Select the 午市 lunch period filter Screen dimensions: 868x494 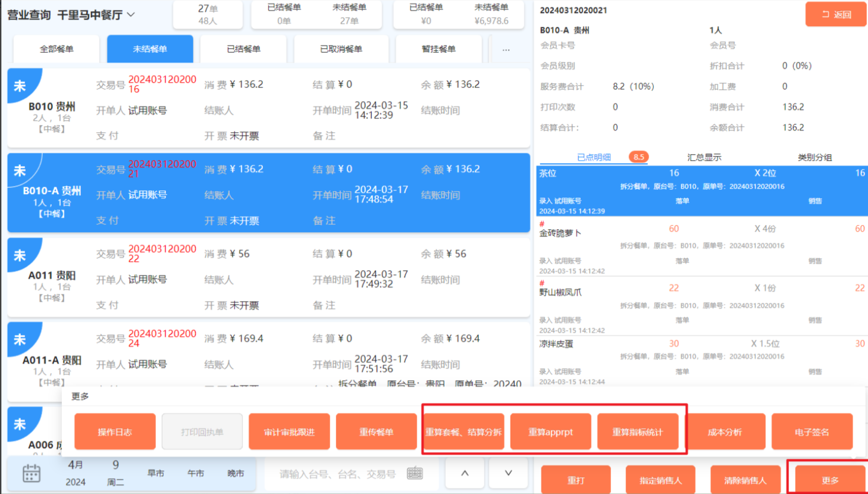click(196, 474)
